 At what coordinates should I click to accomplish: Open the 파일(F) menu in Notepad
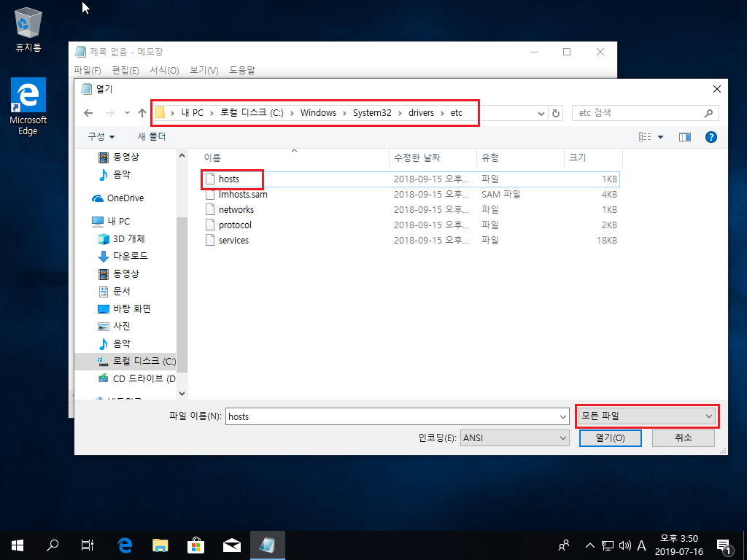pos(87,70)
